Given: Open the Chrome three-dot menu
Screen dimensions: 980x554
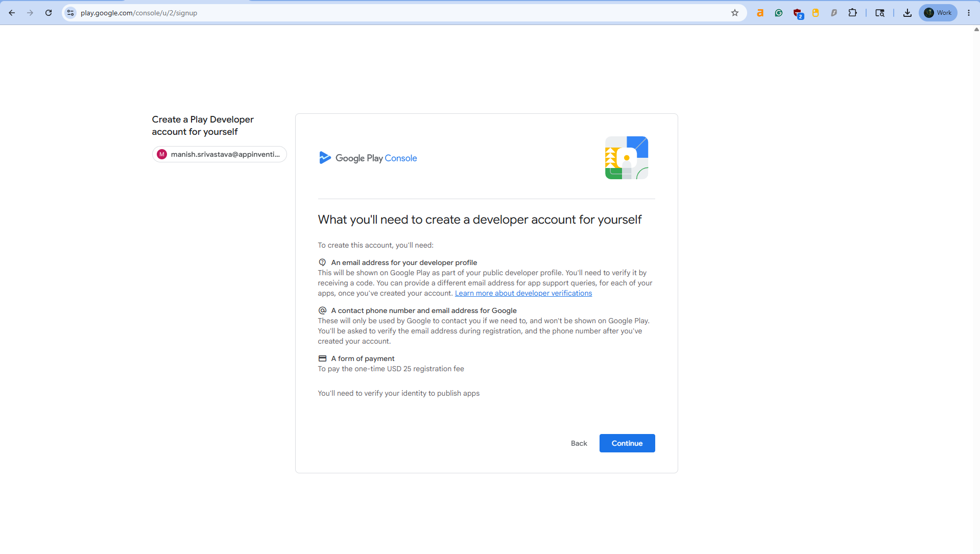Looking at the screenshot, I should point(969,13).
